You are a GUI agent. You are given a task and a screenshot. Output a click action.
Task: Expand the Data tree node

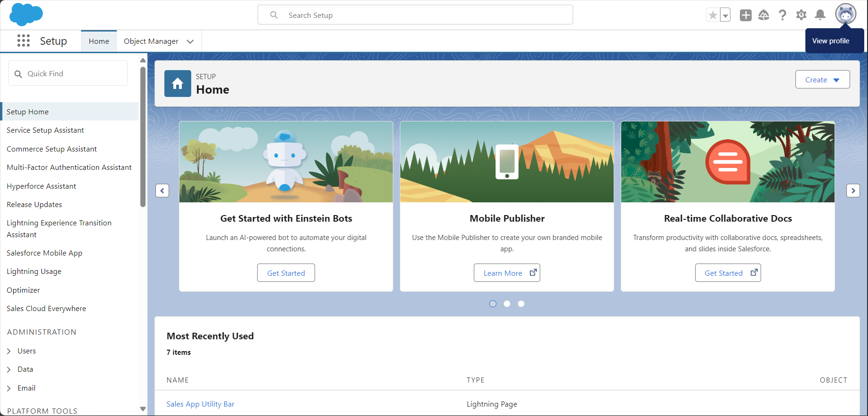point(9,369)
